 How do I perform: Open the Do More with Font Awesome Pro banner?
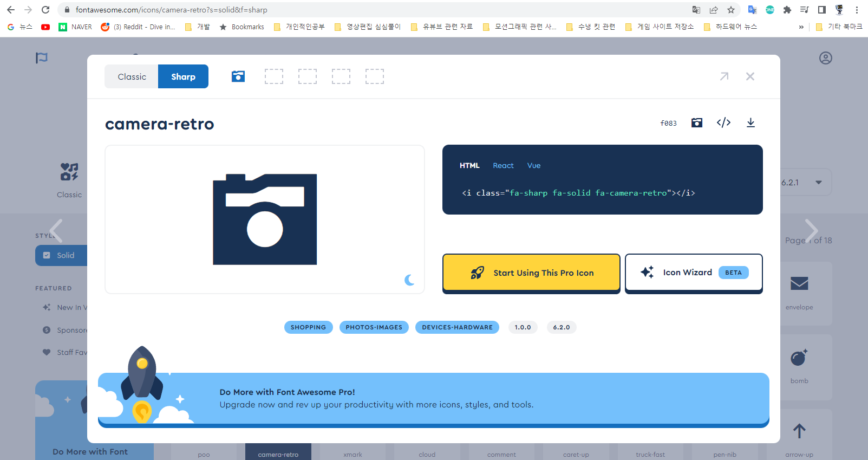(434, 400)
